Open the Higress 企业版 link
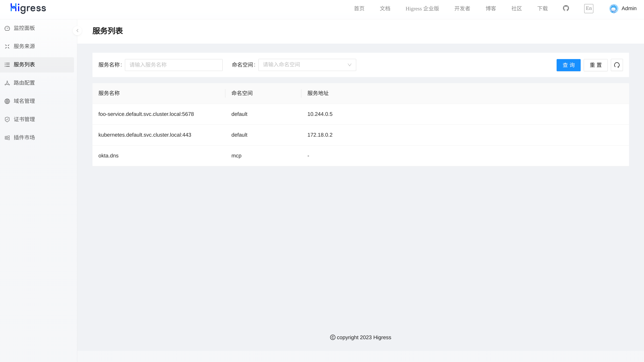The image size is (644, 362). pos(422,9)
